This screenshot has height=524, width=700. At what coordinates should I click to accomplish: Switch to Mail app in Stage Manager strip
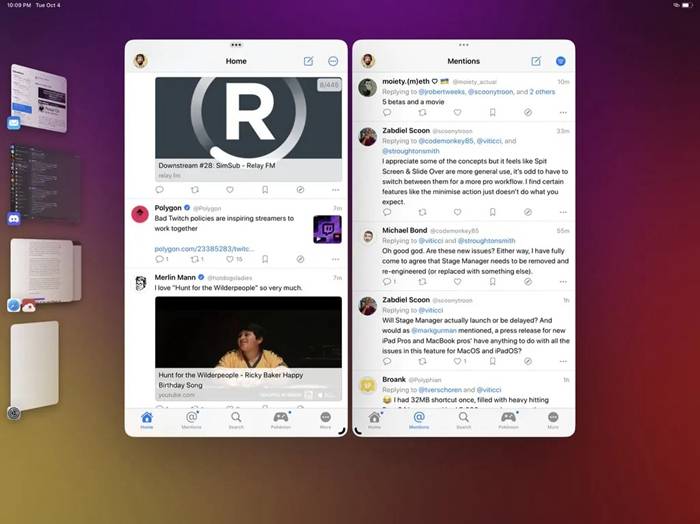pos(39,99)
